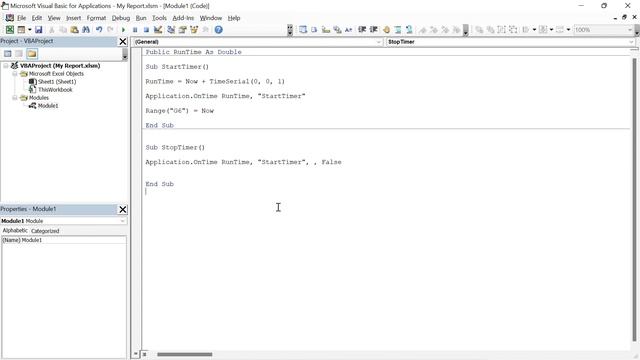Viewport: 640px width, 360px height.
Task: Close the Project - VBAProject pane
Action: tap(122, 41)
